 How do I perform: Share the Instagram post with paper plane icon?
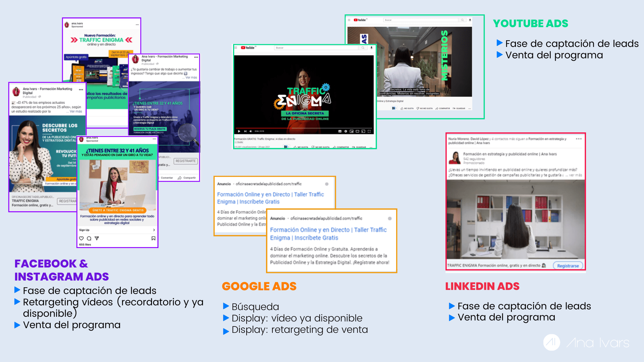pos(97,238)
